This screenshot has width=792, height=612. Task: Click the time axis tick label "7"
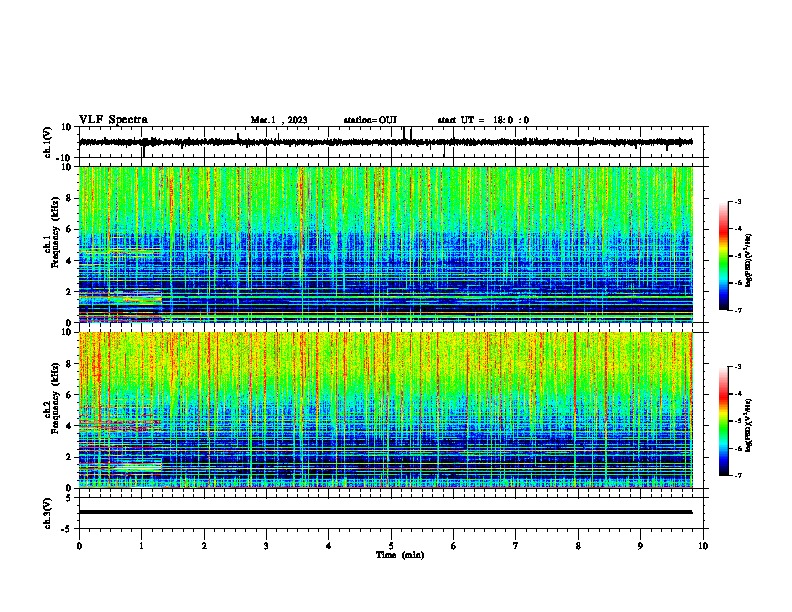point(516,546)
